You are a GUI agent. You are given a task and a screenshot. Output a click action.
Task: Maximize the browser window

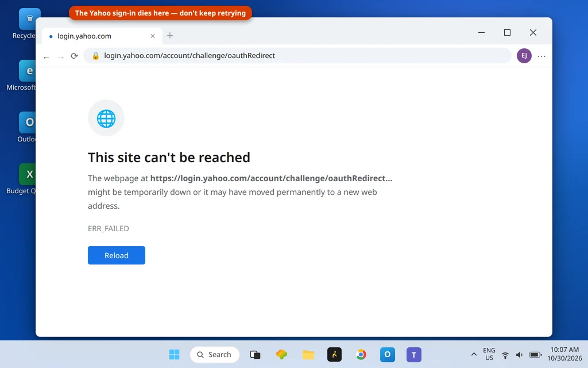click(507, 33)
